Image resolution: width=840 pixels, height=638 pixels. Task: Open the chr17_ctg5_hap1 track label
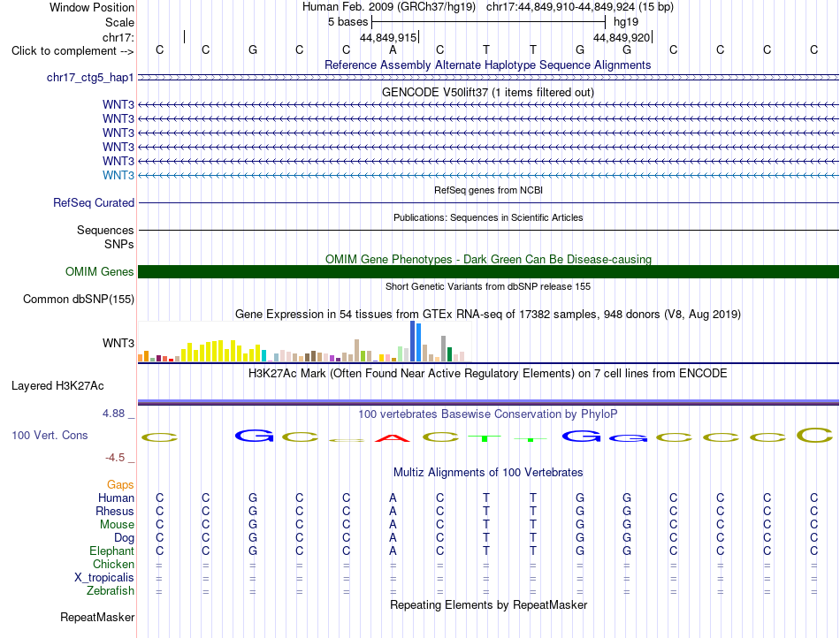[90, 78]
